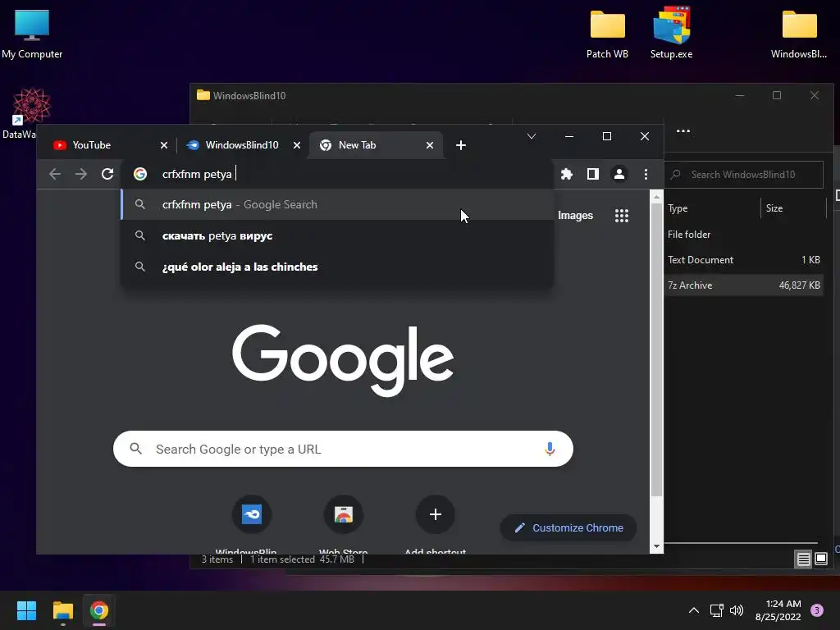Close the WindowsBlind10 Chrome tab
This screenshot has width=840, height=630.
[x=297, y=145]
